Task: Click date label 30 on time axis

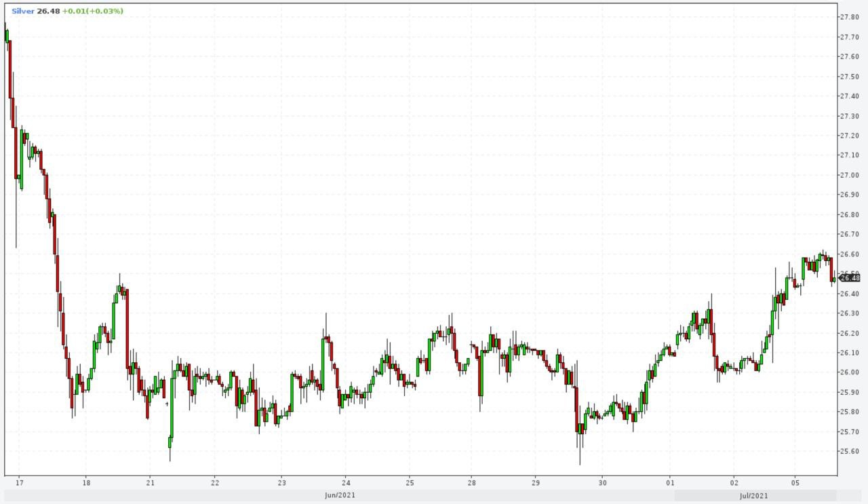Action: [602, 483]
